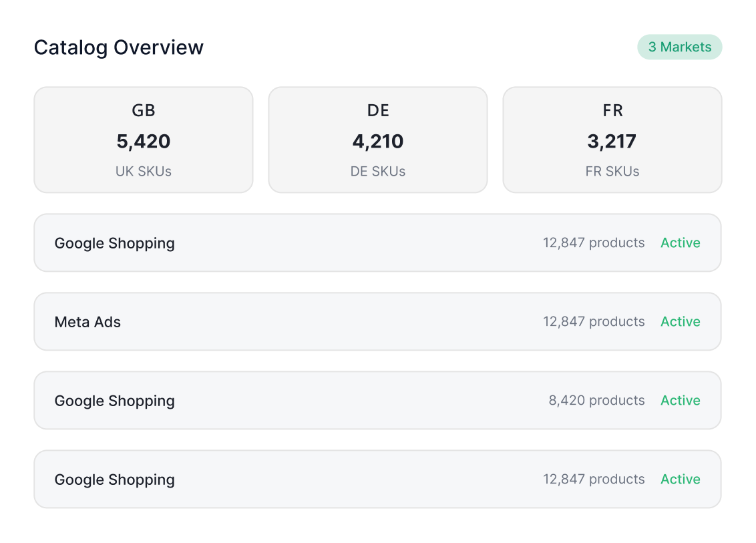This screenshot has height=543, width=756.
Task: Open Google Shopping feed with 8,420 products
Action: [x=115, y=401]
